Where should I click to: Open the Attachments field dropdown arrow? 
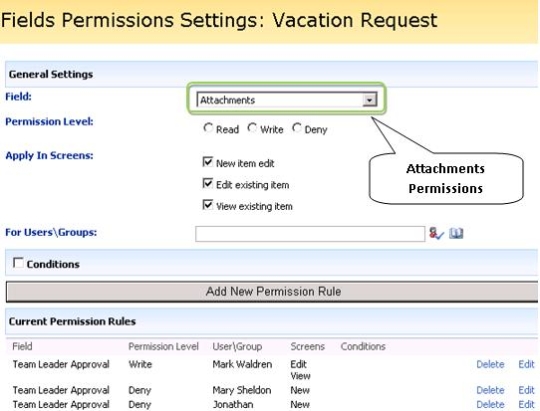coord(369,100)
